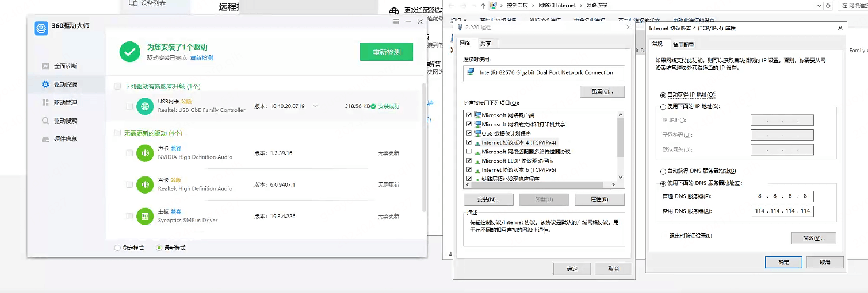
Task: Go up one level in Explorer
Action: tap(482, 5)
